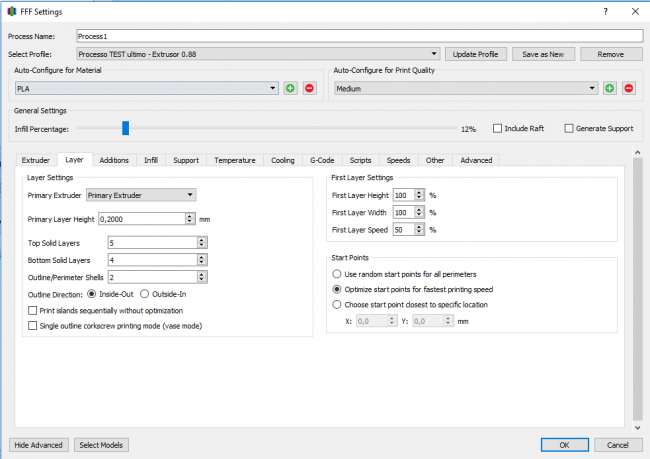
Task: Open the Temperature tab
Action: click(x=234, y=160)
